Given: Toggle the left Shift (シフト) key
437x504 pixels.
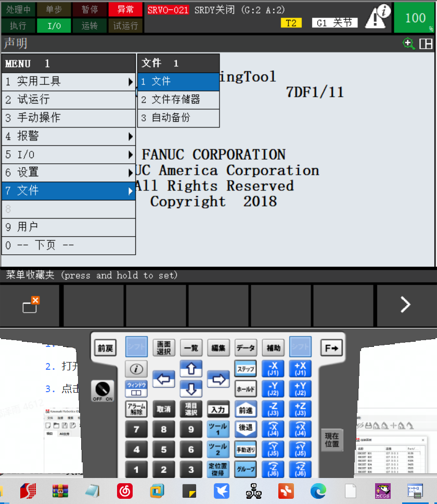Looking at the screenshot, I should 136,347.
